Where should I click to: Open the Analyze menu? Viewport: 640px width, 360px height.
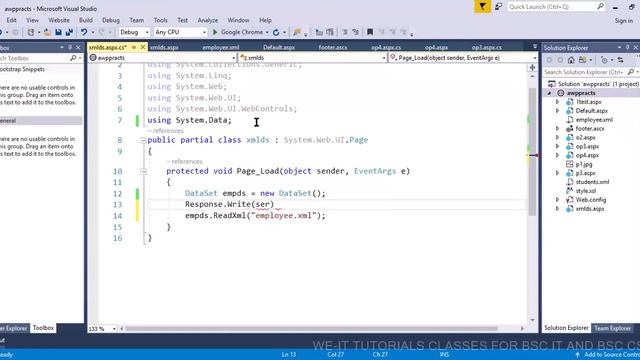coord(208,20)
